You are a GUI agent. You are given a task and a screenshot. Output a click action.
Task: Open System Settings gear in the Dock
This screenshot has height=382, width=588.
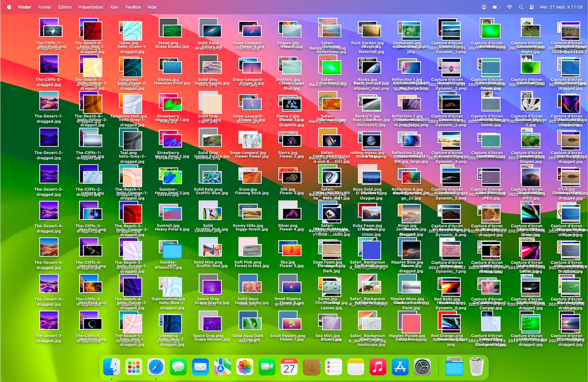coord(422,367)
